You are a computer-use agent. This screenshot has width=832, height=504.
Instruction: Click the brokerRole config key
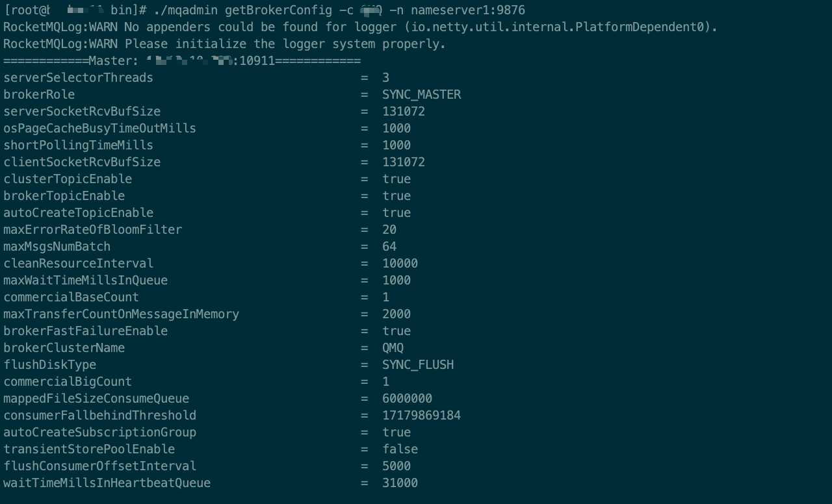click(39, 95)
